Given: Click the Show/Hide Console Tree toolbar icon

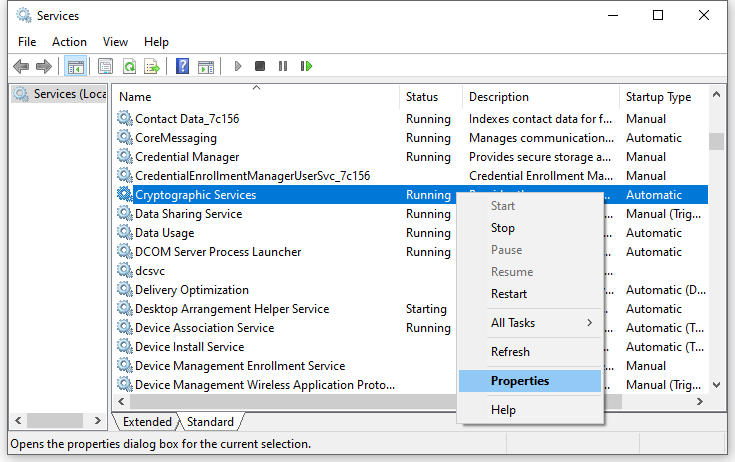Looking at the screenshot, I should [75, 66].
